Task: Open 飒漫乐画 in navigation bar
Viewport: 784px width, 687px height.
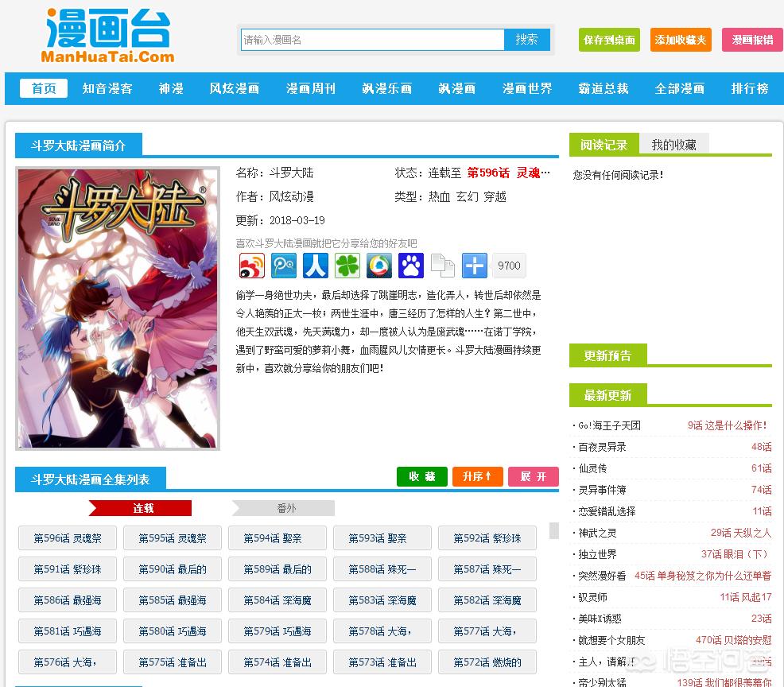Action: point(387,88)
